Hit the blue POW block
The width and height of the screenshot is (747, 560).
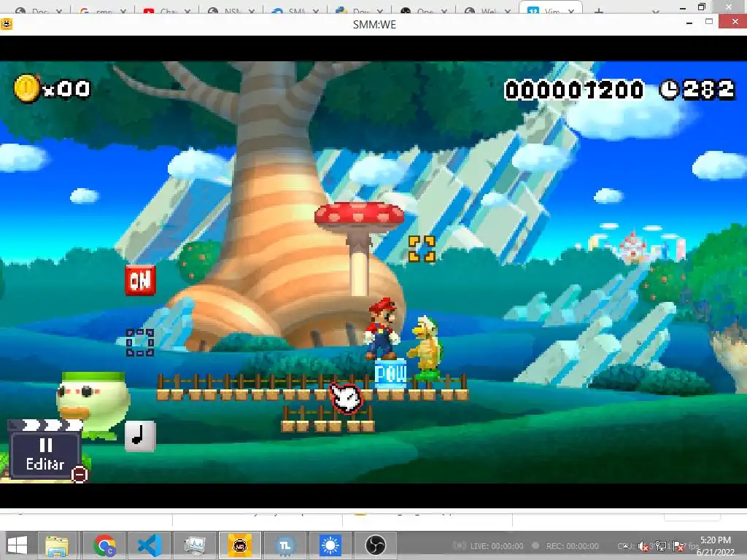[390, 374]
